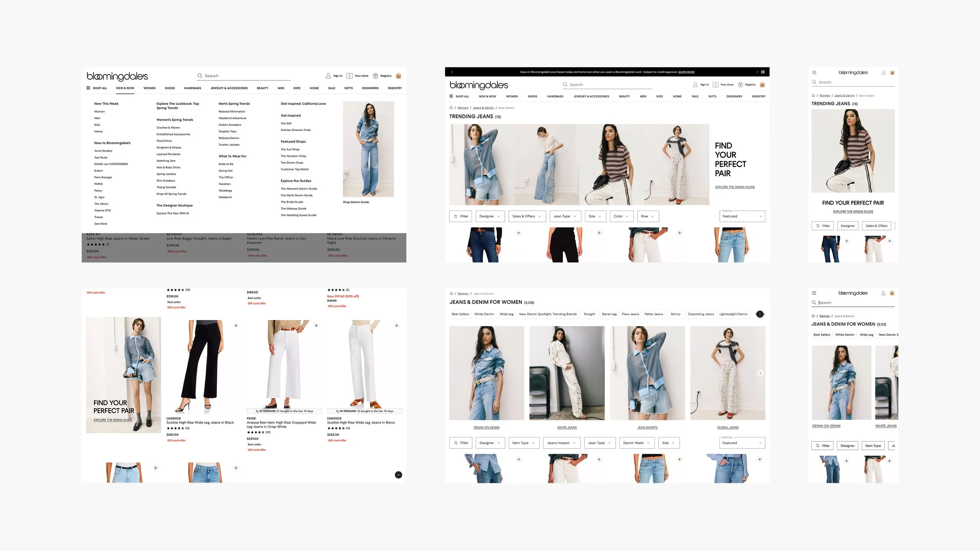Select the Drawstring Jeans category chip

coord(701,314)
